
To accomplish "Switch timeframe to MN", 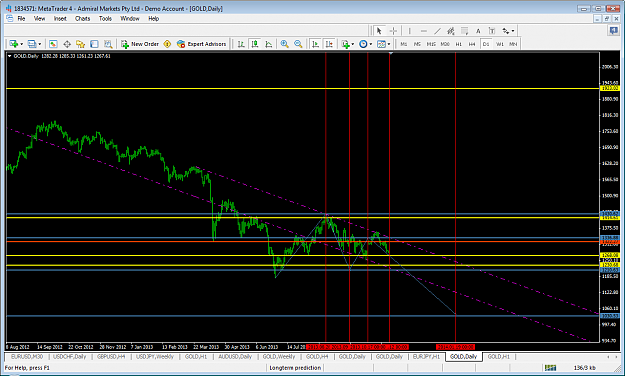I will click(513, 44).
